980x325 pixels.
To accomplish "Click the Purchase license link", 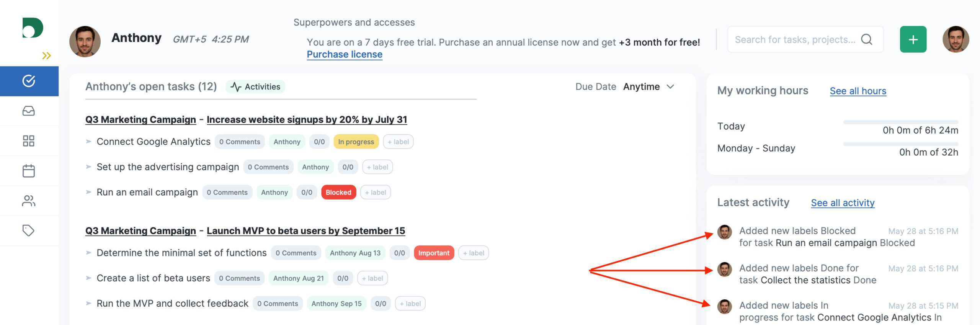I will [345, 55].
